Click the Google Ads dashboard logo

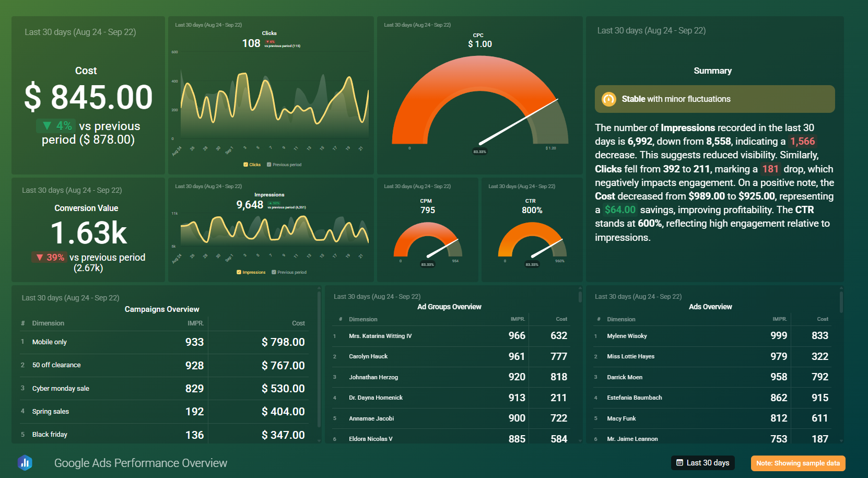coord(25,463)
